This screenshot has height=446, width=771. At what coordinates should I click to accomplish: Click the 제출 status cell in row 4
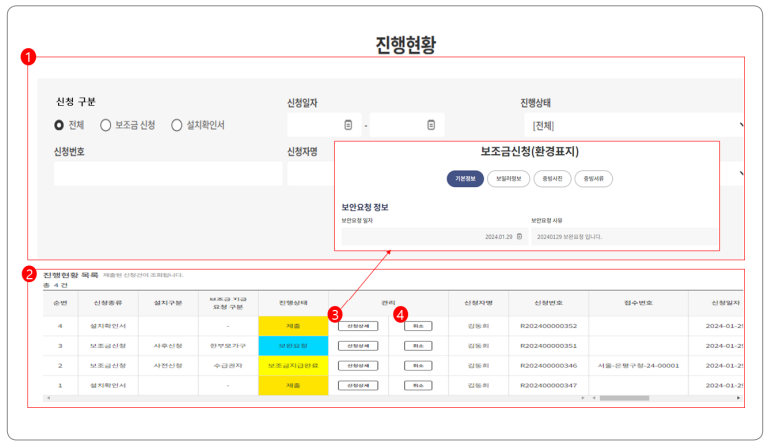coord(293,326)
